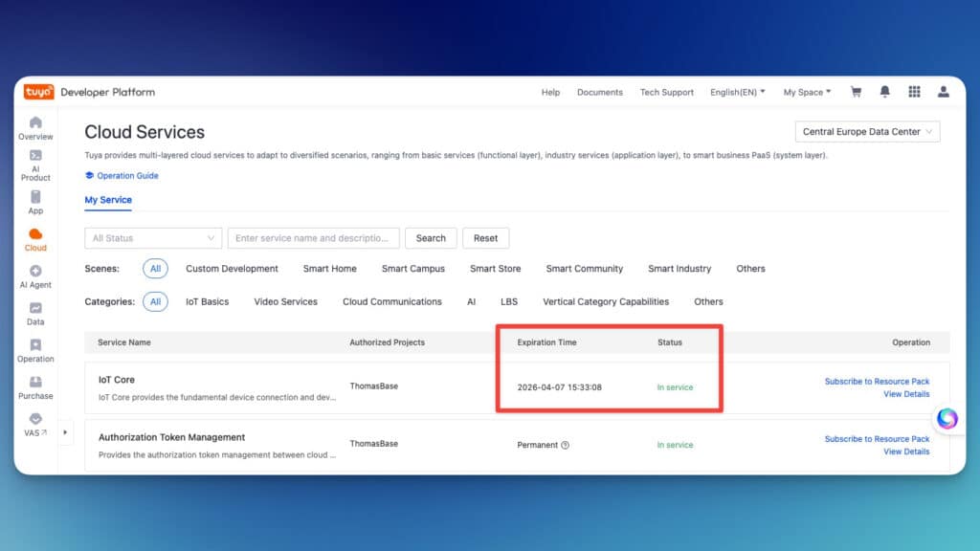The height and width of the screenshot is (551, 980).
Task: Expand the Central Europe Data Center dropdown
Action: [x=867, y=132]
